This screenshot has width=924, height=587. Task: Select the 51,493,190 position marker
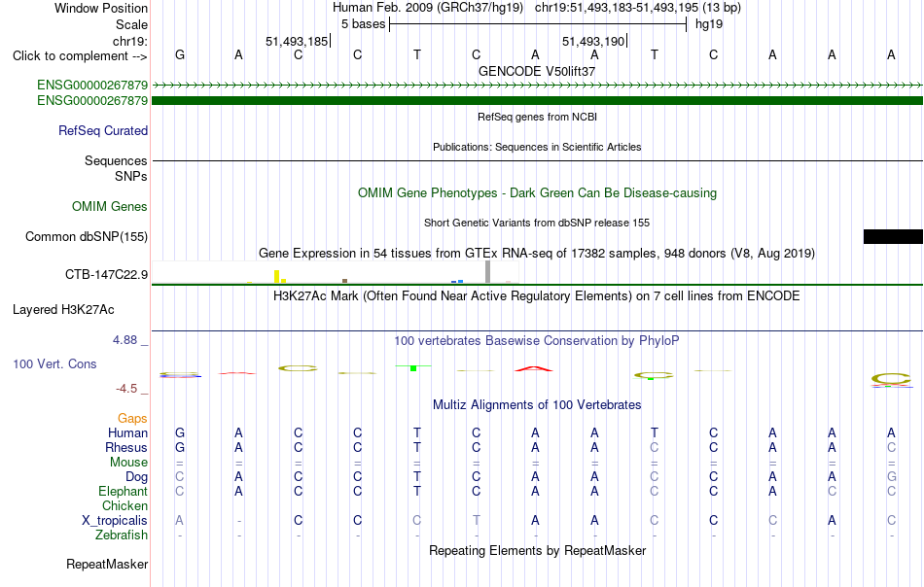click(x=593, y=41)
